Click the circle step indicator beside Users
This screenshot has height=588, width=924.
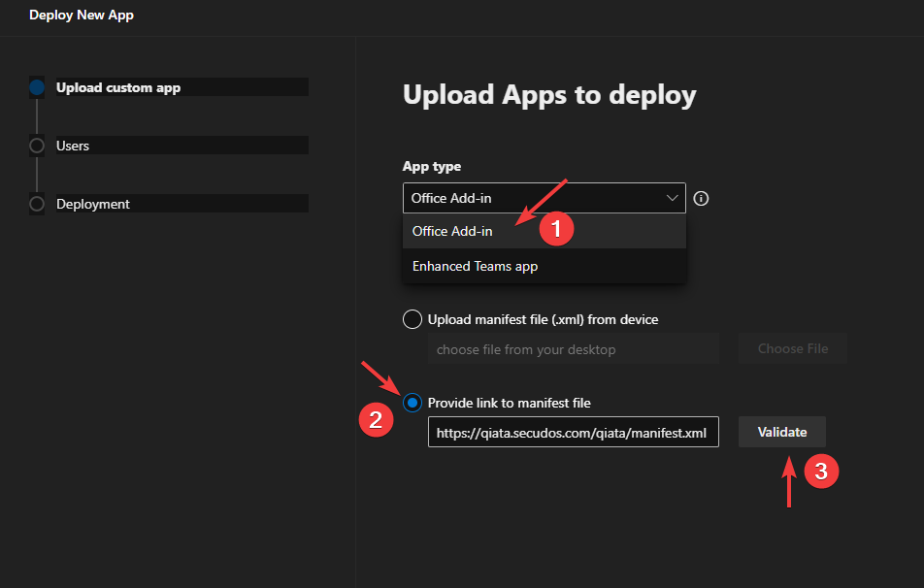[x=37, y=145]
